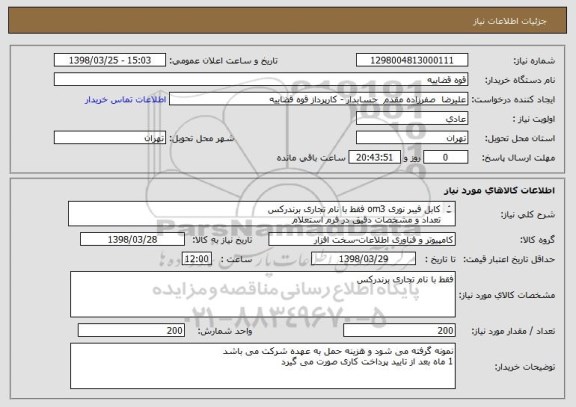Click the label نام دستگاه خریدار

click(x=521, y=80)
